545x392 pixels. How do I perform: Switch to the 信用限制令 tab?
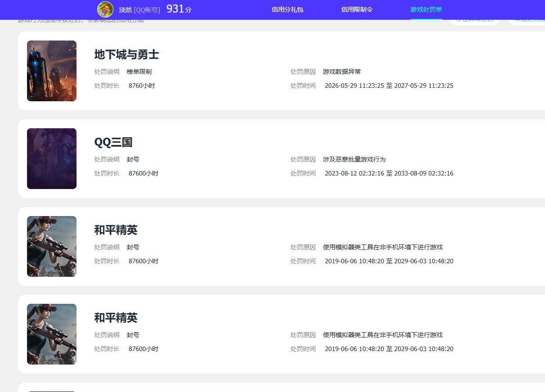point(357,9)
